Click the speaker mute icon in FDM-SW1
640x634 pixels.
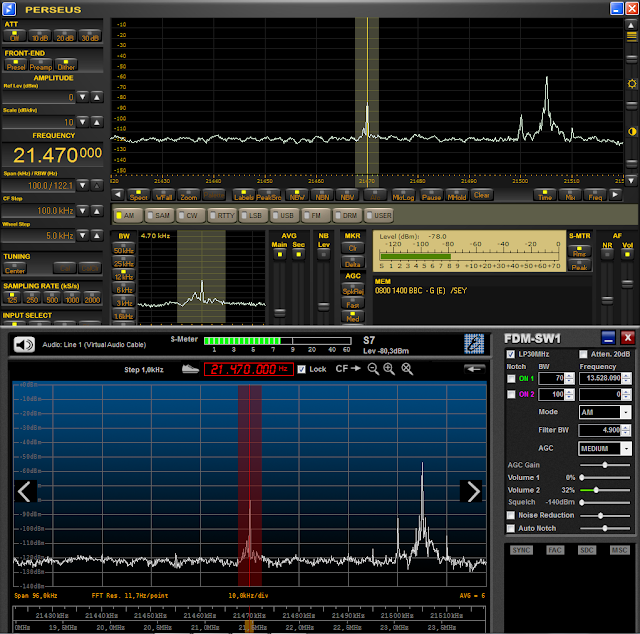[x=24, y=345]
